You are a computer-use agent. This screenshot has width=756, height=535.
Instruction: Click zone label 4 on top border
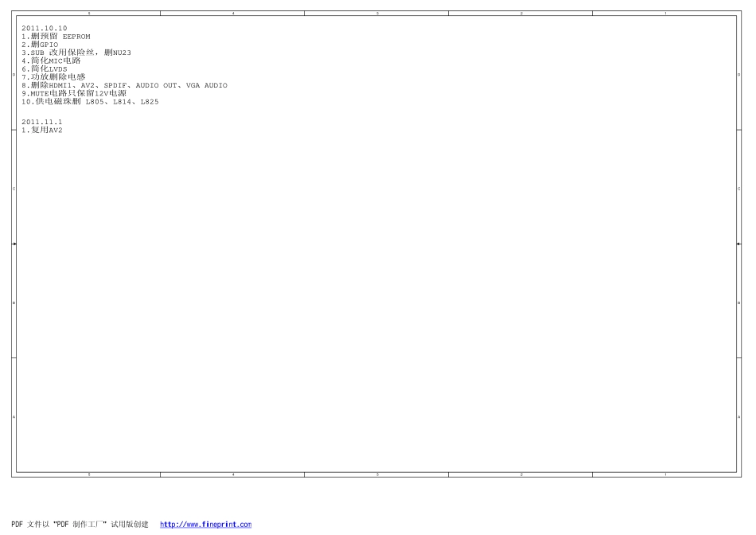[x=232, y=14]
